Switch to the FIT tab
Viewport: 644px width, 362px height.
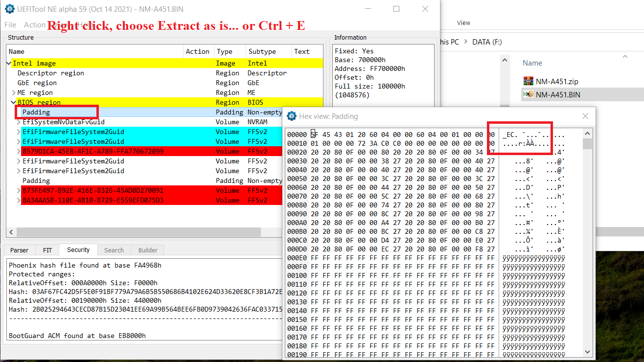pyautogui.click(x=47, y=250)
